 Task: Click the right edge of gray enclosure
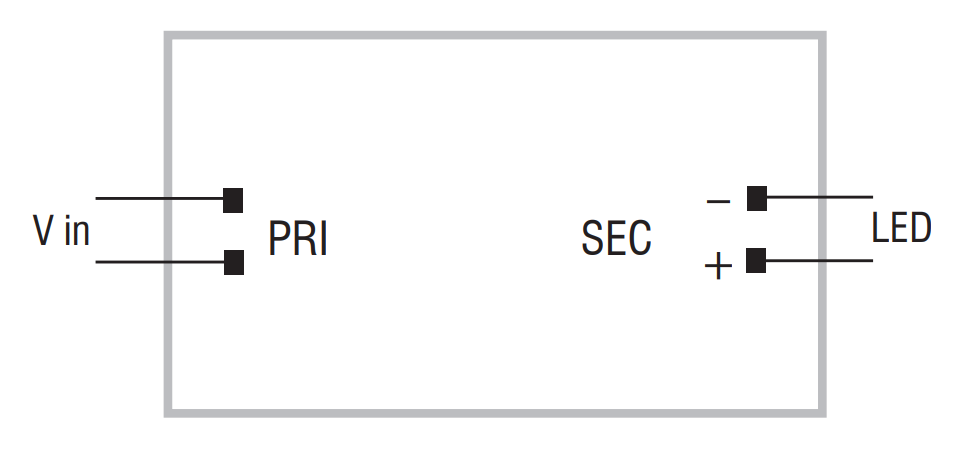click(822, 224)
